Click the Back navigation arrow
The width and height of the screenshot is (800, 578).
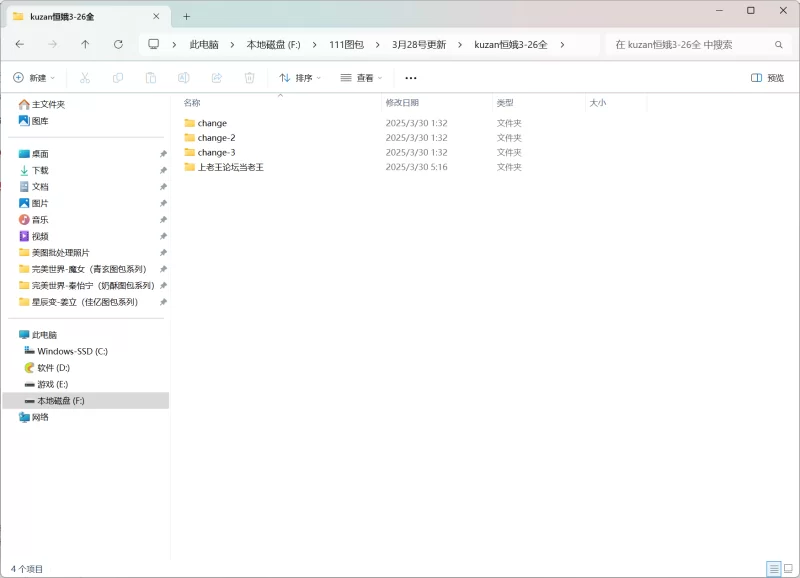point(20,44)
